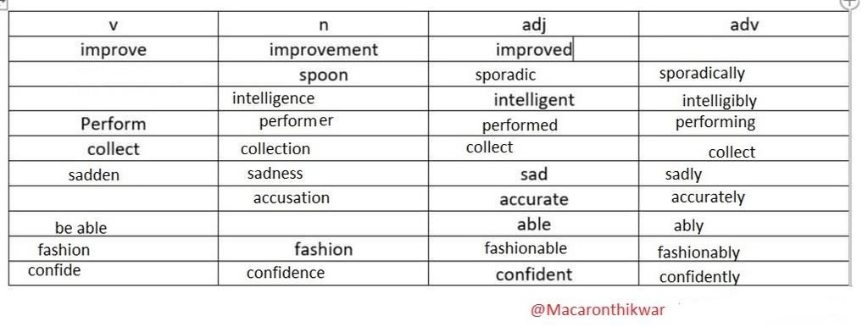Screen dimensions: 868x327
Task: Select the 'fashionable' adjective cell
Action: click(533, 249)
